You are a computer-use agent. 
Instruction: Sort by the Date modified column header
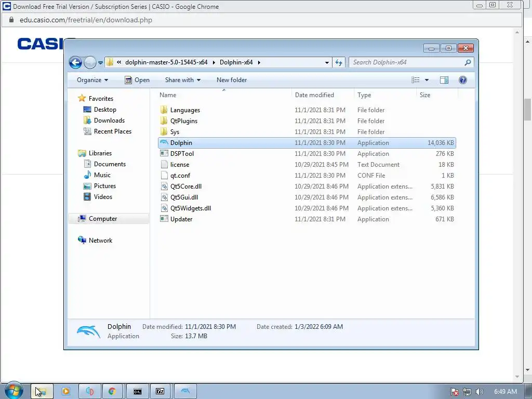[x=314, y=95]
